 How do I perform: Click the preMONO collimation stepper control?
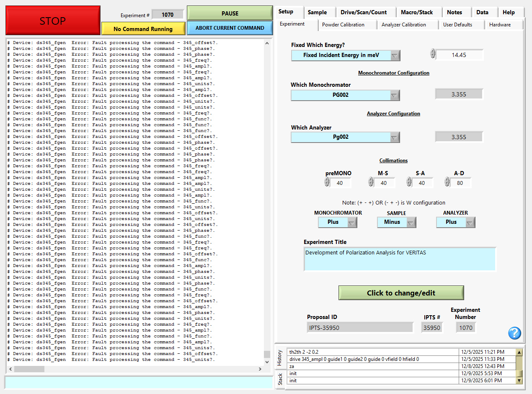click(327, 182)
